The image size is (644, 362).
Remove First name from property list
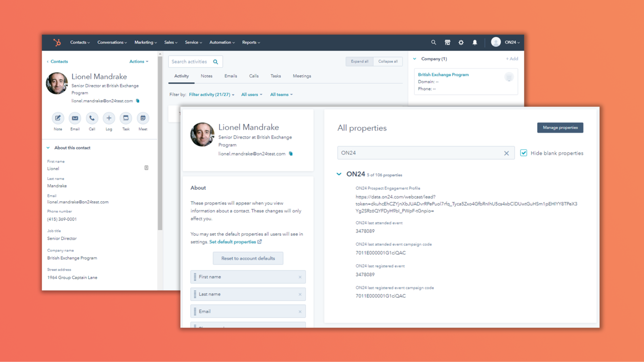point(300,277)
